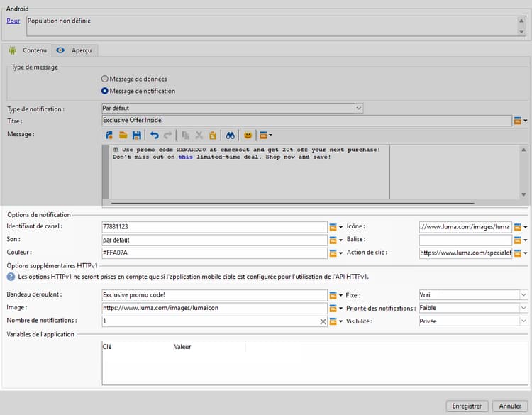The image size is (532, 415).
Task: Click personalization icon for Icône field
Action: coord(517,227)
